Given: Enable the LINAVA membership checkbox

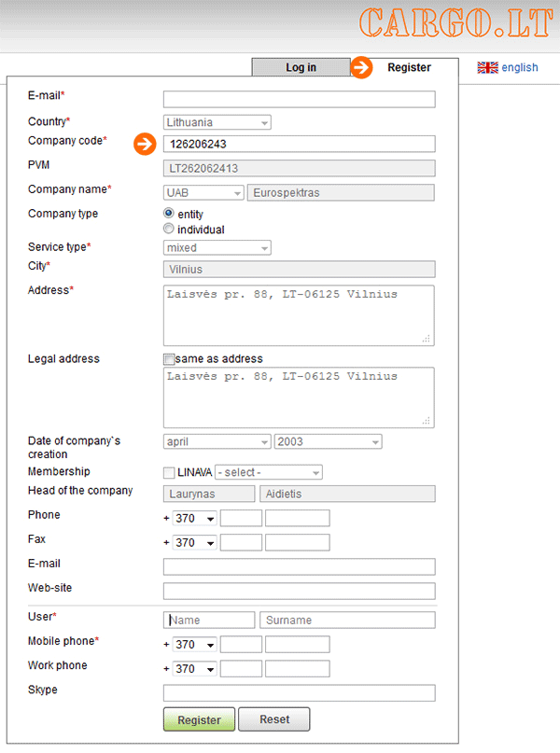Looking at the screenshot, I should [x=169, y=472].
